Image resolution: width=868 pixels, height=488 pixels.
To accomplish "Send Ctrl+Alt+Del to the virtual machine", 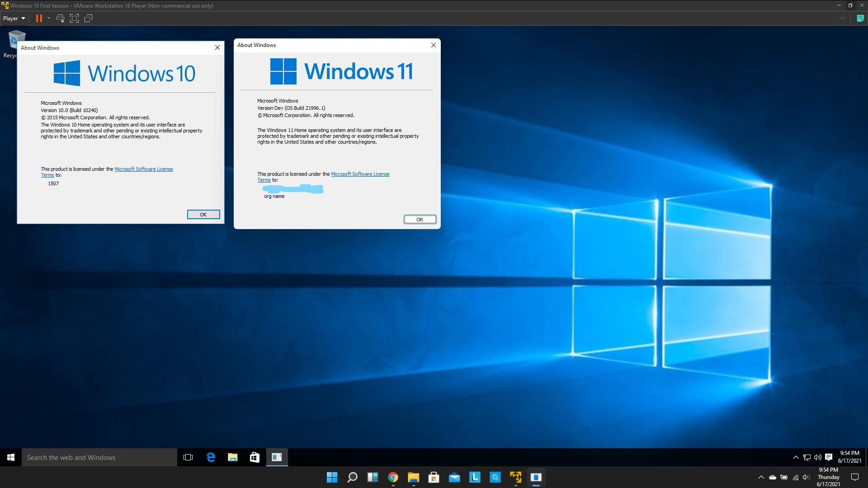I will coord(60,19).
